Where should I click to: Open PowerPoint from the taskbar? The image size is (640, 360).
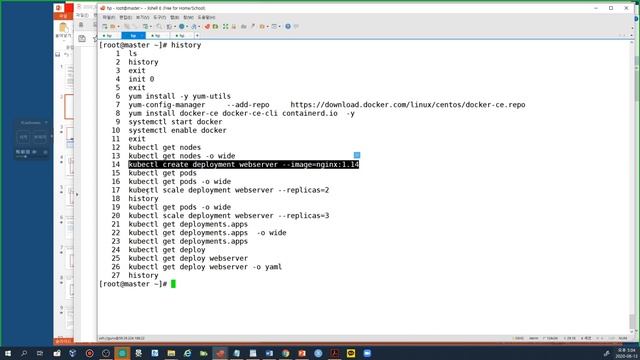point(302,353)
